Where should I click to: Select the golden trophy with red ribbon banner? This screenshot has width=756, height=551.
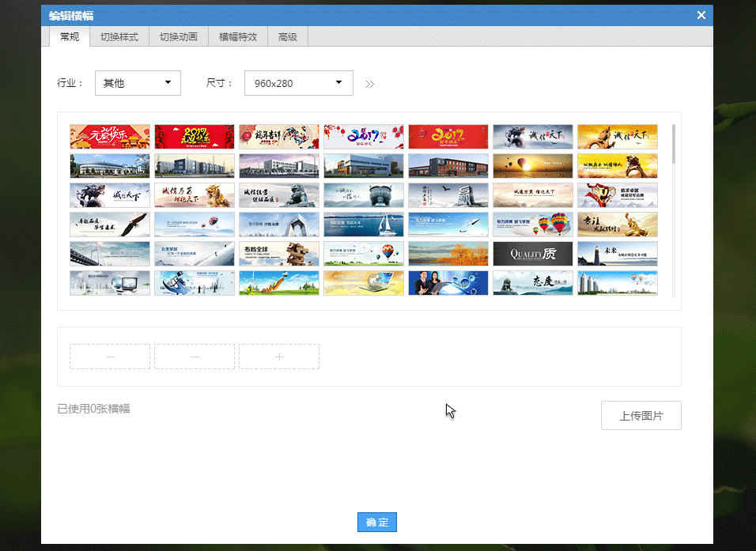tap(618, 195)
